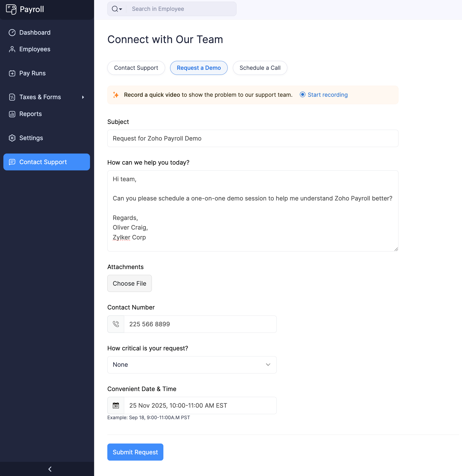Click the search magnifier icon
This screenshot has width=462, height=476.
point(115,9)
